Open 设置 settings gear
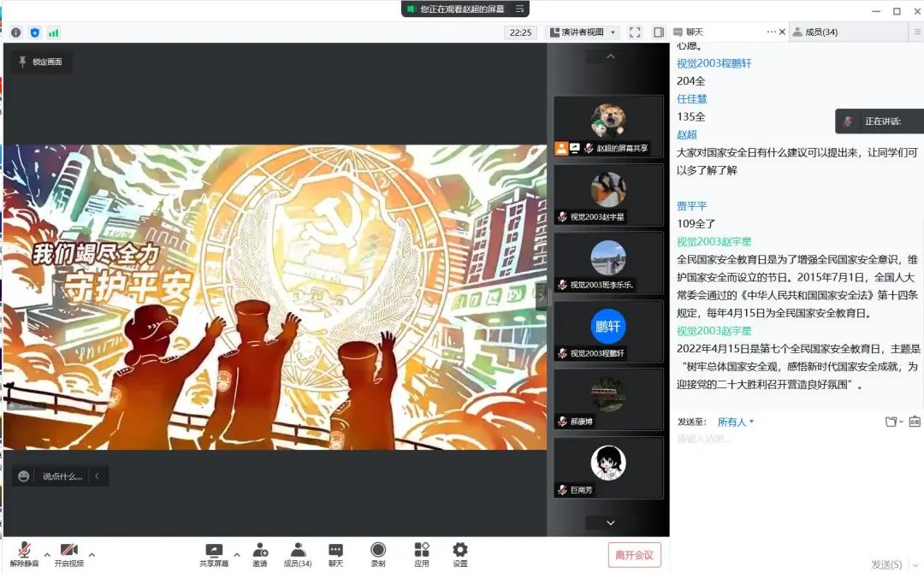The height and width of the screenshot is (573, 924). point(460,555)
